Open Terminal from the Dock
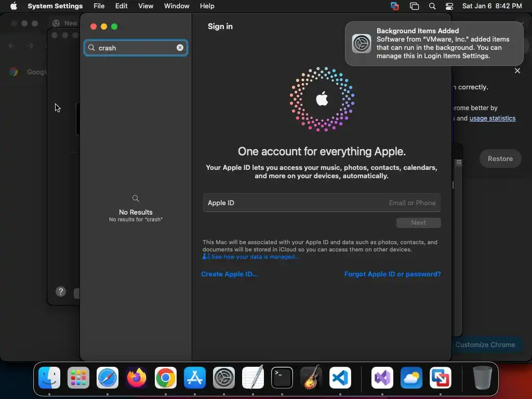The width and height of the screenshot is (532, 399). [x=282, y=377]
